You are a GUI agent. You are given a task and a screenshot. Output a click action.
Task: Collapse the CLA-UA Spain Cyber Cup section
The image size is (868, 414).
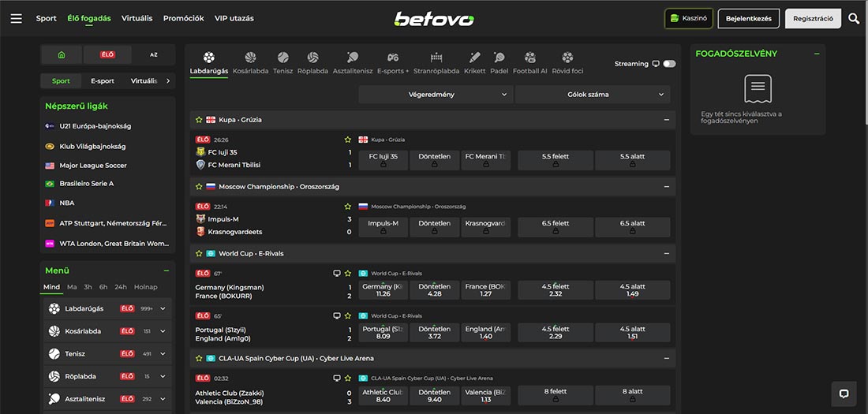click(x=667, y=358)
